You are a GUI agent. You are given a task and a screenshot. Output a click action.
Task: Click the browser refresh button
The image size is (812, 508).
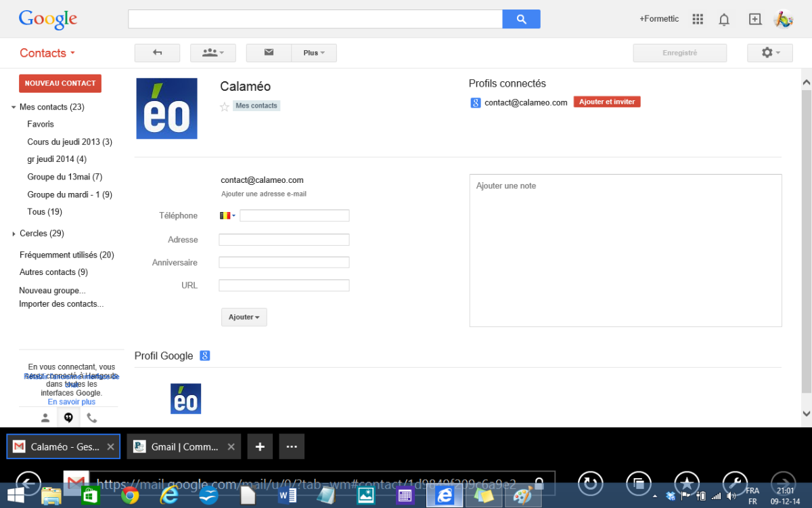[x=590, y=483]
